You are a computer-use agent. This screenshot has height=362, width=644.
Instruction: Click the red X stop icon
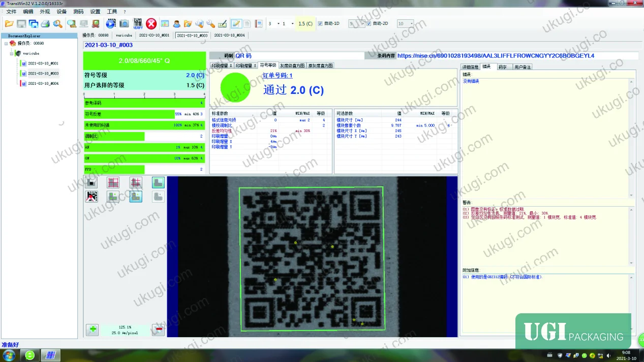pyautogui.click(x=151, y=23)
